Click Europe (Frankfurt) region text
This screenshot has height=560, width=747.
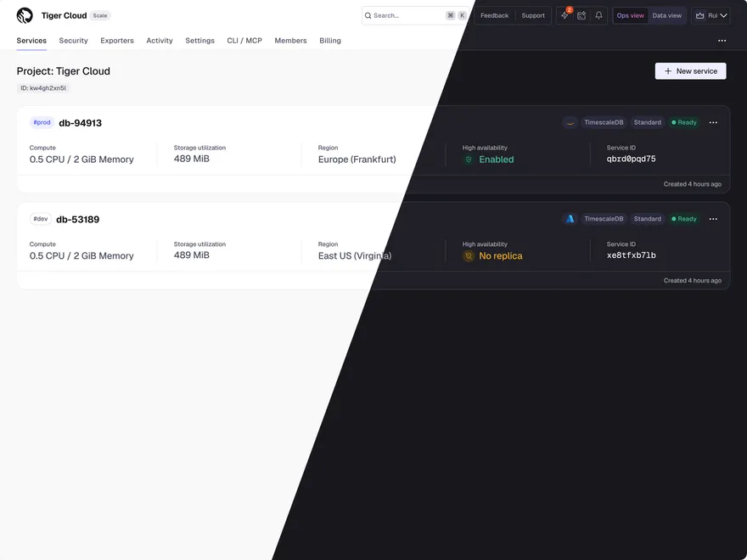pyautogui.click(x=357, y=160)
